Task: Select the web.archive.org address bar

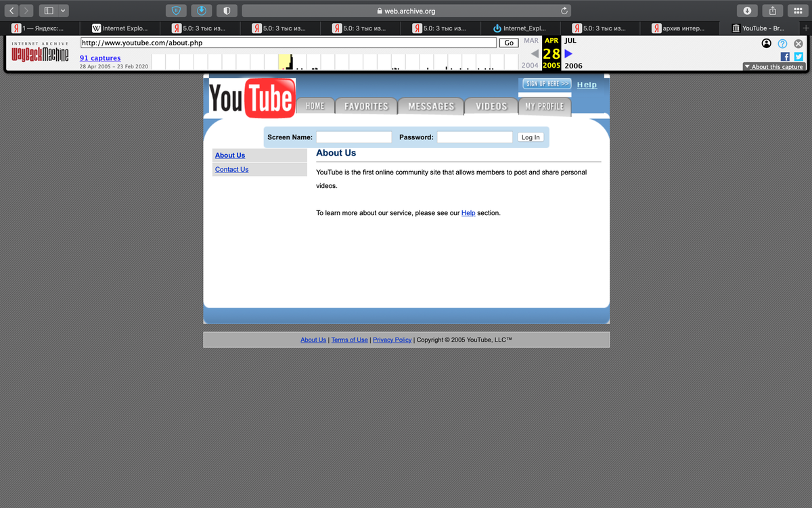Action: [406, 11]
